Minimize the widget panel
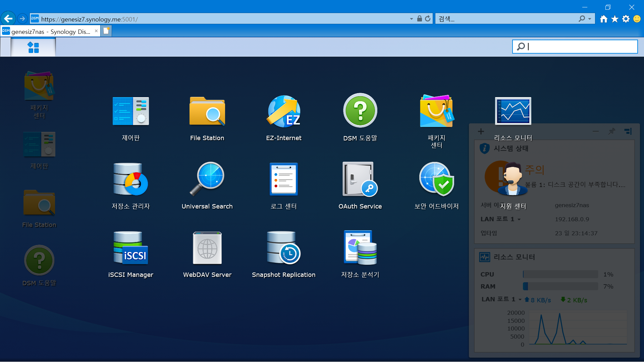The height and width of the screenshot is (362, 644). click(x=595, y=131)
